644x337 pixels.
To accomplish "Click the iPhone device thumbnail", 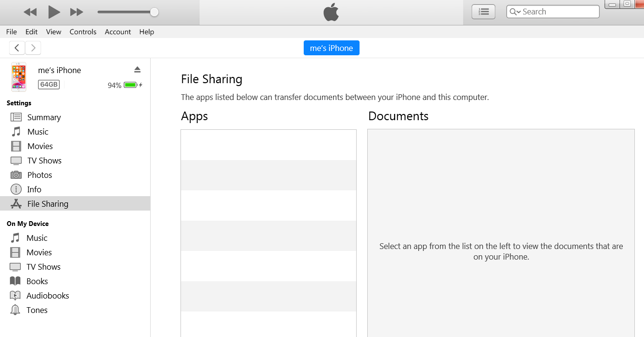I will (x=19, y=76).
